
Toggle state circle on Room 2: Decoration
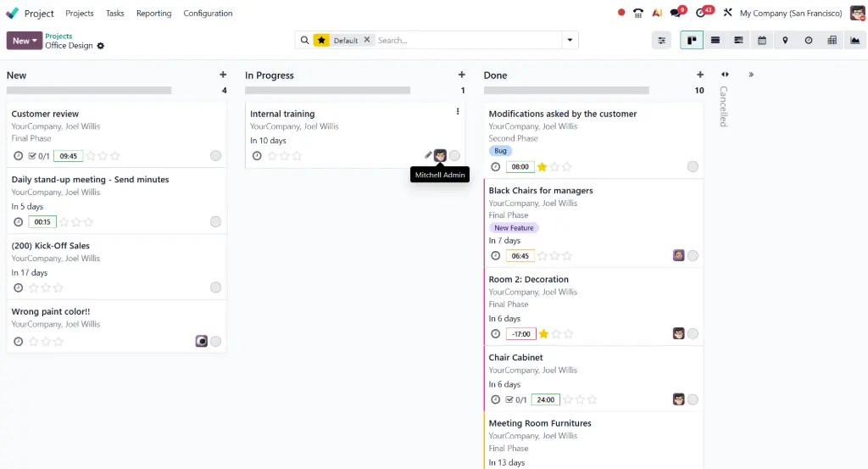(x=693, y=334)
